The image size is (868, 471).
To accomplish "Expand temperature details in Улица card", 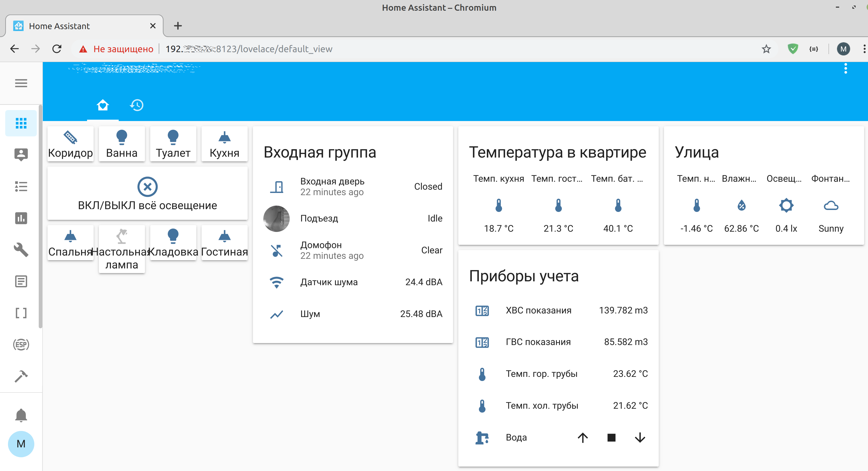I will click(x=695, y=206).
